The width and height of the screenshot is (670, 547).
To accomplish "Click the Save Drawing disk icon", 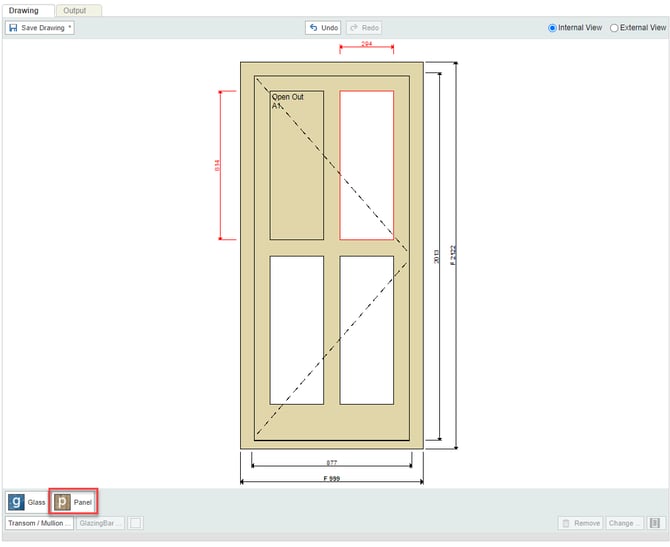I will 13,28.
